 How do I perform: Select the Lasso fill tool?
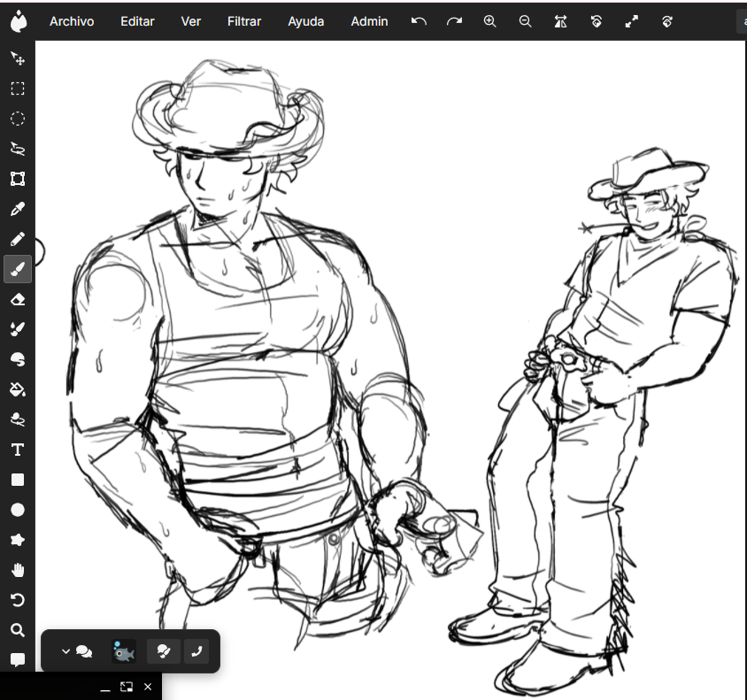point(18,419)
